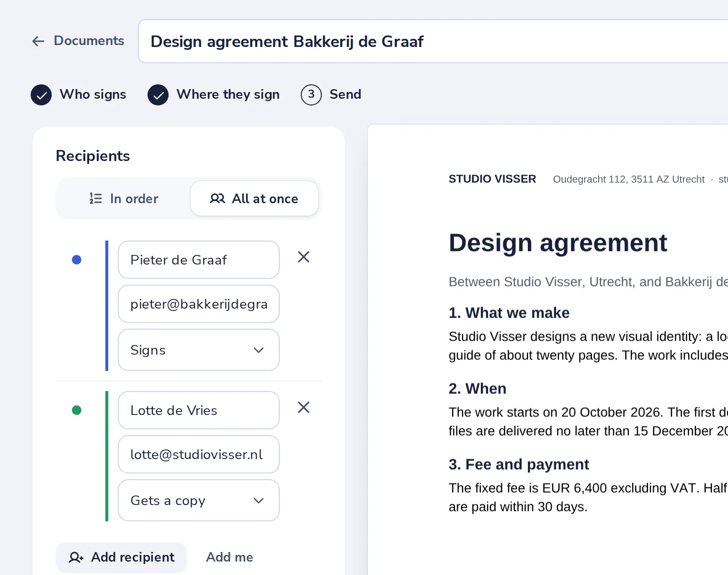Click the Where they sign checkmark icon

[158, 95]
